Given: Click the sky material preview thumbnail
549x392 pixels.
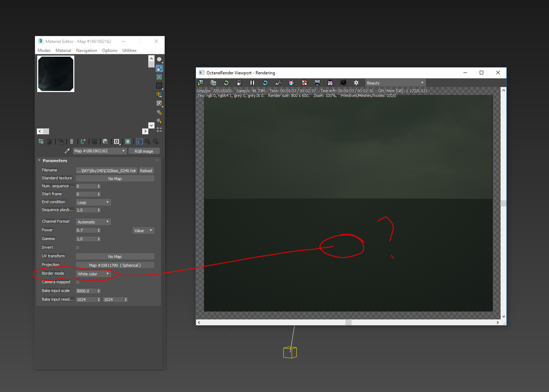Looking at the screenshot, I should pyautogui.click(x=56, y=74).
